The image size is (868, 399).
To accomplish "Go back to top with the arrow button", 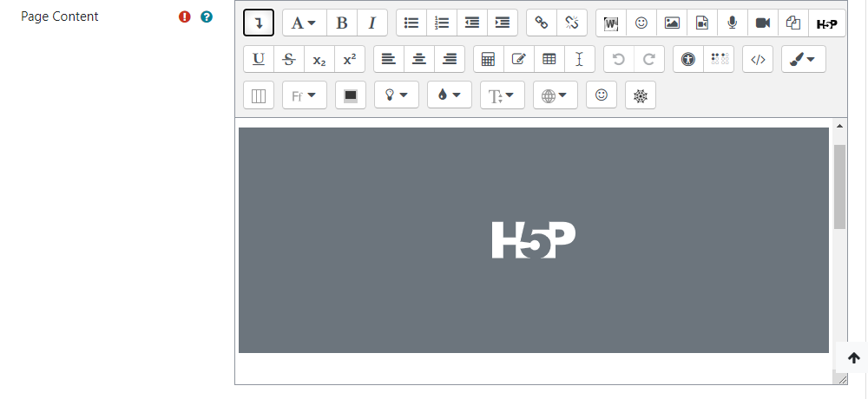I will [x=853, y=358].
